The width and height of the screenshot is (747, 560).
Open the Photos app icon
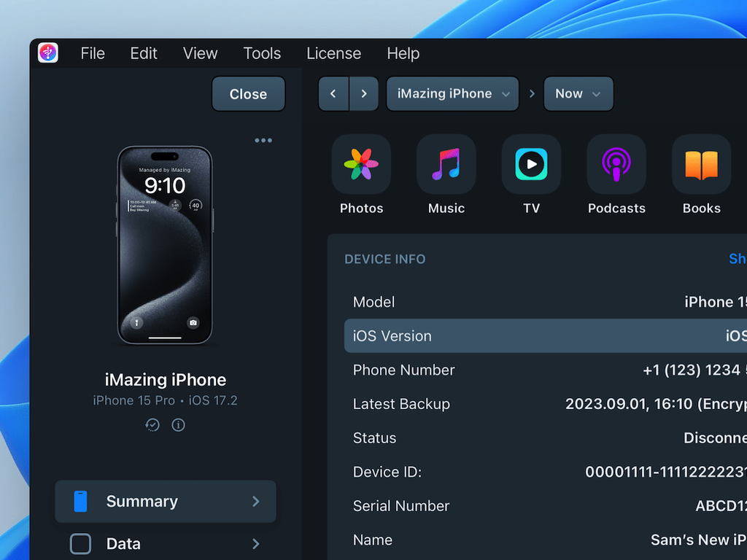(361, 164)
